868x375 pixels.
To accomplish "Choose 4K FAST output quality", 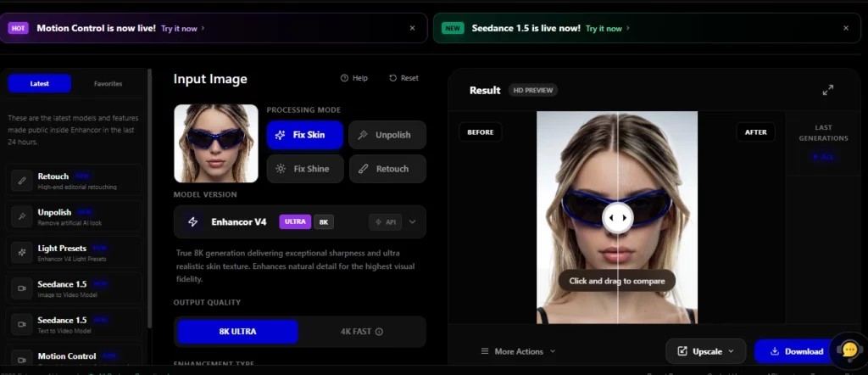I will point(362,332).
